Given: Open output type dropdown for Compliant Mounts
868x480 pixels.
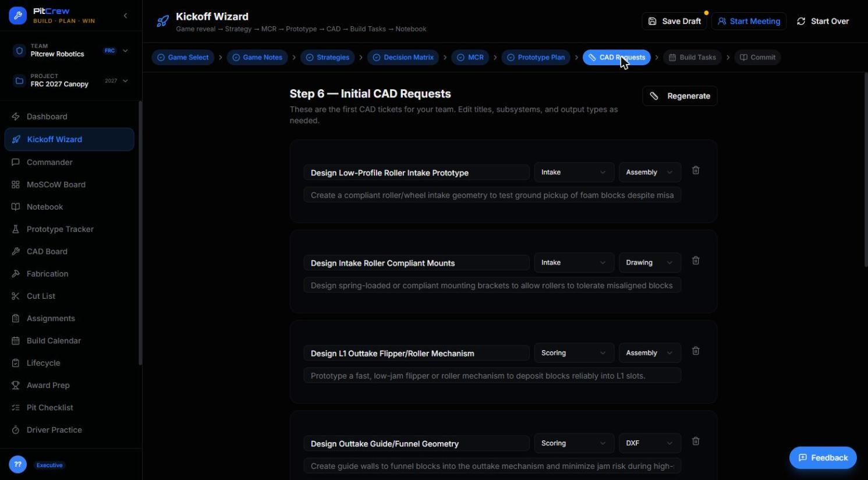Looking at the screenshot, I should [x=650, y=263].
